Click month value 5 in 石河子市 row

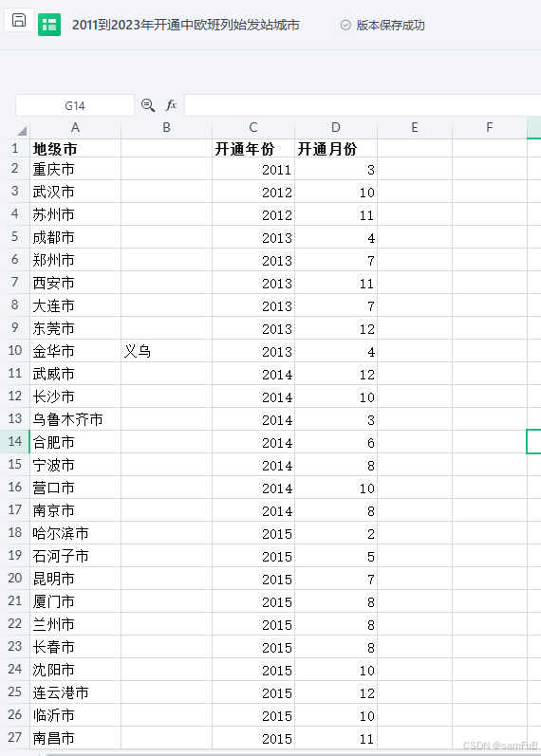[336, 556]
